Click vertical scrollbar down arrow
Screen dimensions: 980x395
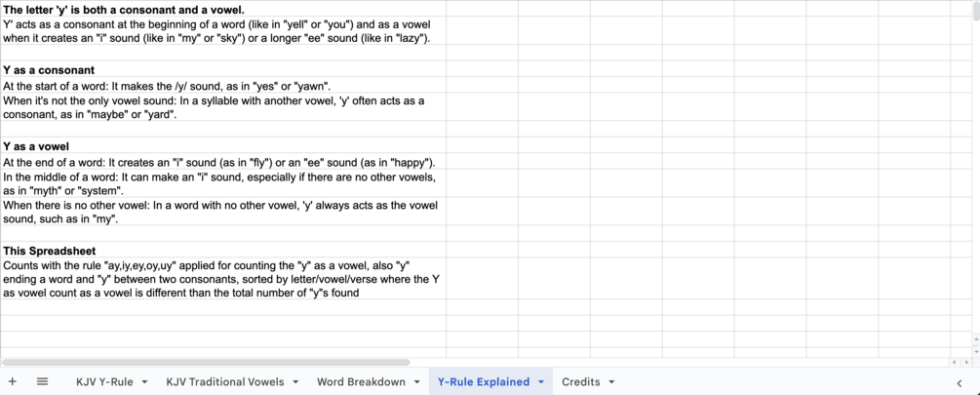[x=976, y=351]
